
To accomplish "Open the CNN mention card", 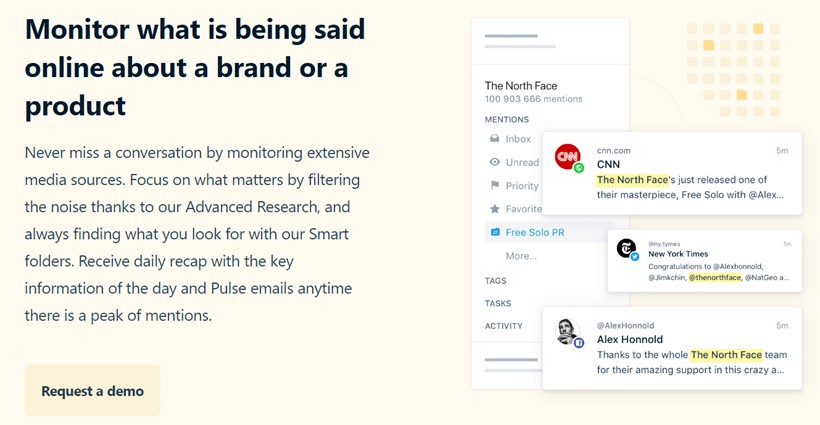I will pyautogui.click(x=672, y=173).
